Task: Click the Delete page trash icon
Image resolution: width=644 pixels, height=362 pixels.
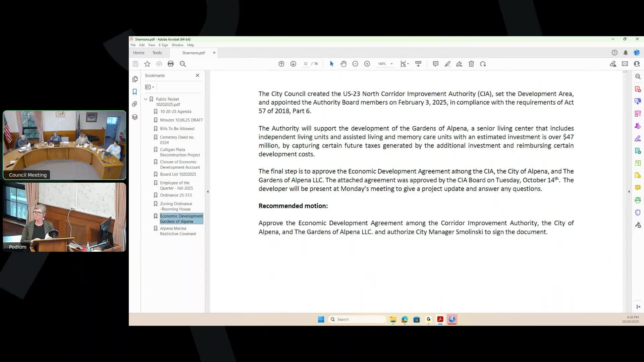Action: [x=471, y=64]
